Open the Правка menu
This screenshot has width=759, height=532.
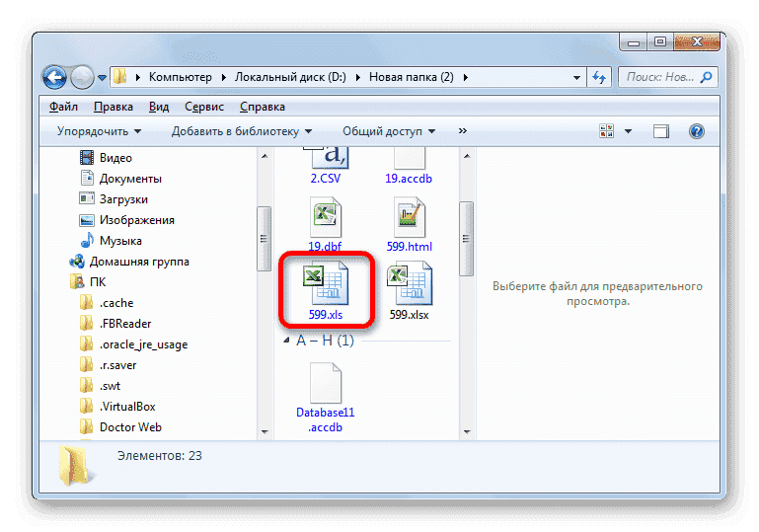(x=114, y=107)
